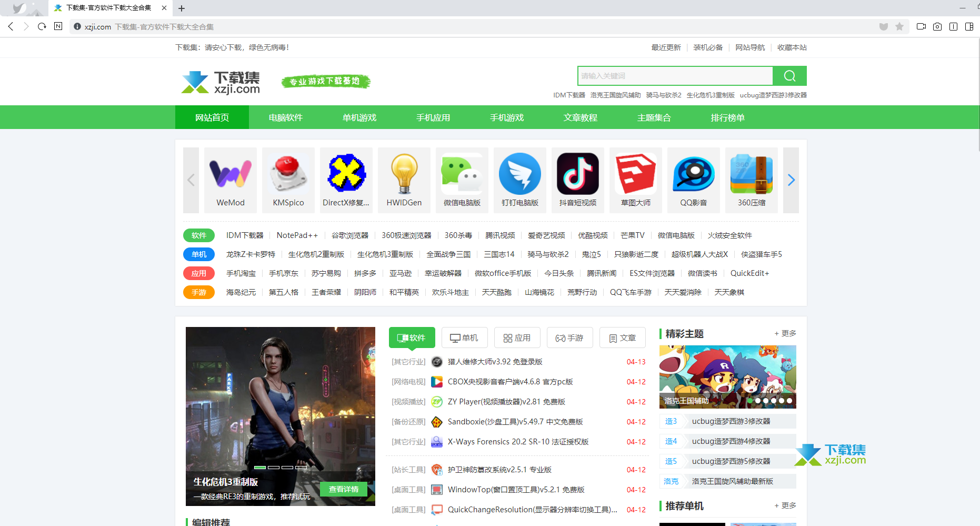The width and height of the screenshot is (980, 526).
Task: Click the 收藏本站 top link
Action: (792, 47)
